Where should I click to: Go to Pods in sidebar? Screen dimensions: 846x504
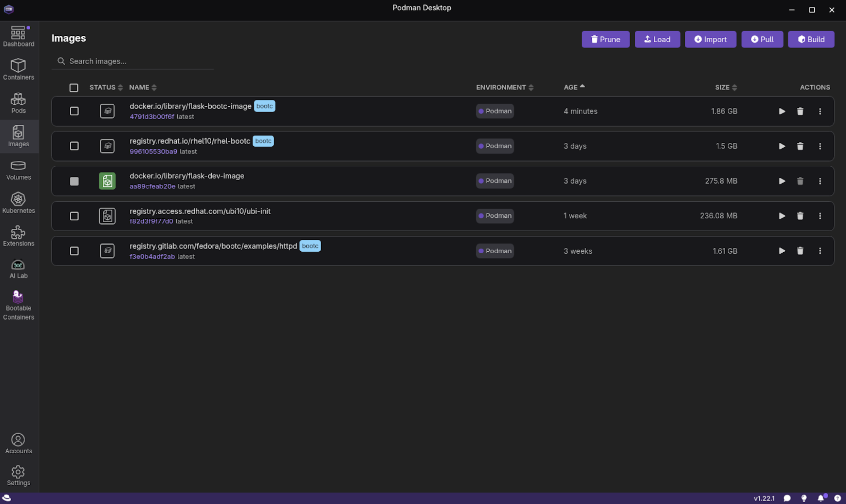[x=18, y=102]
